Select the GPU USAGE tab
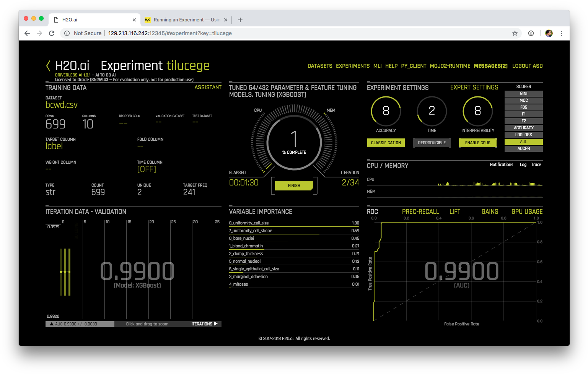The image size is (588, 374). [x=527, y=211]
